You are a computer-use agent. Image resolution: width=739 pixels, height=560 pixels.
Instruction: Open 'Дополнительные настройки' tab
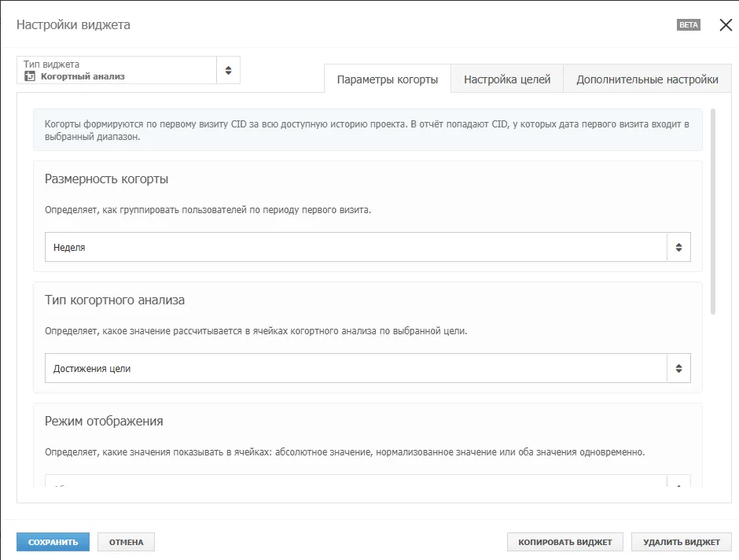coord(647,79)
